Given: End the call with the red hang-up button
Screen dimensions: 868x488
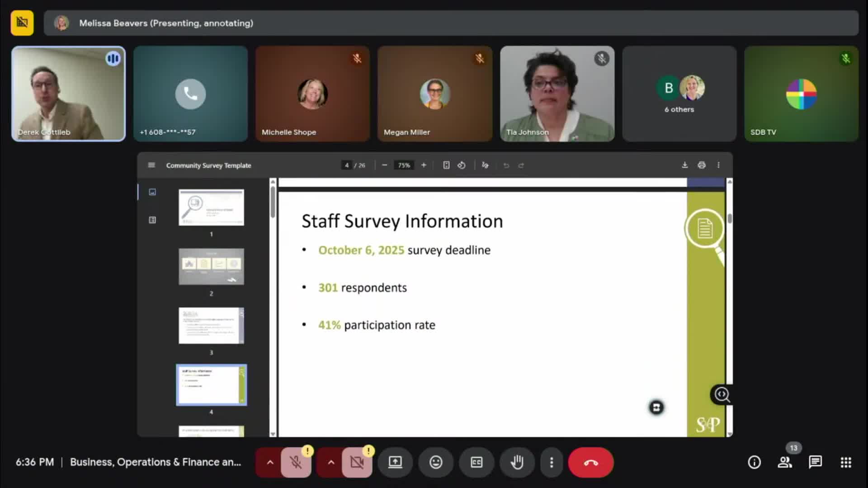Looking at the screenshot, I should pyautogui.click(x=590, y=462).
